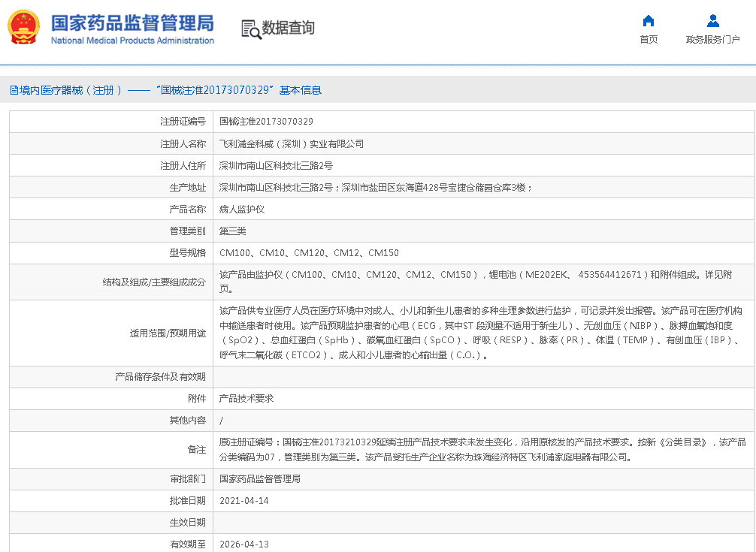Click the 审批部门 value cell

pyautogui.click(x=259, y=478)
